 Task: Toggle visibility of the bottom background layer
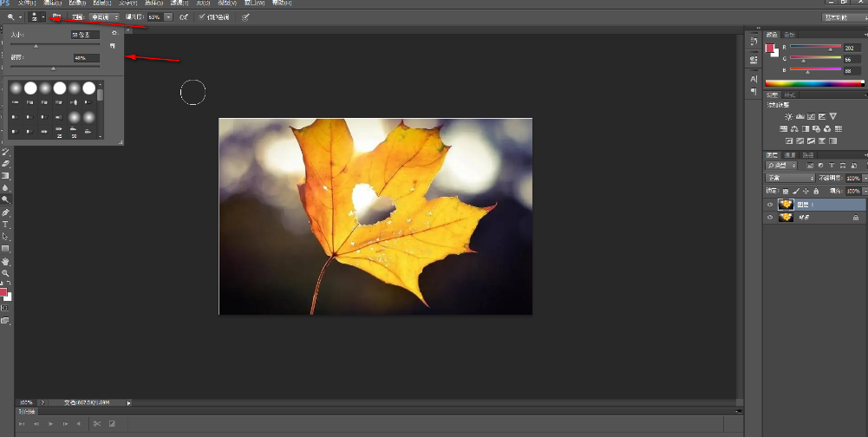click(x=769, y=218)
